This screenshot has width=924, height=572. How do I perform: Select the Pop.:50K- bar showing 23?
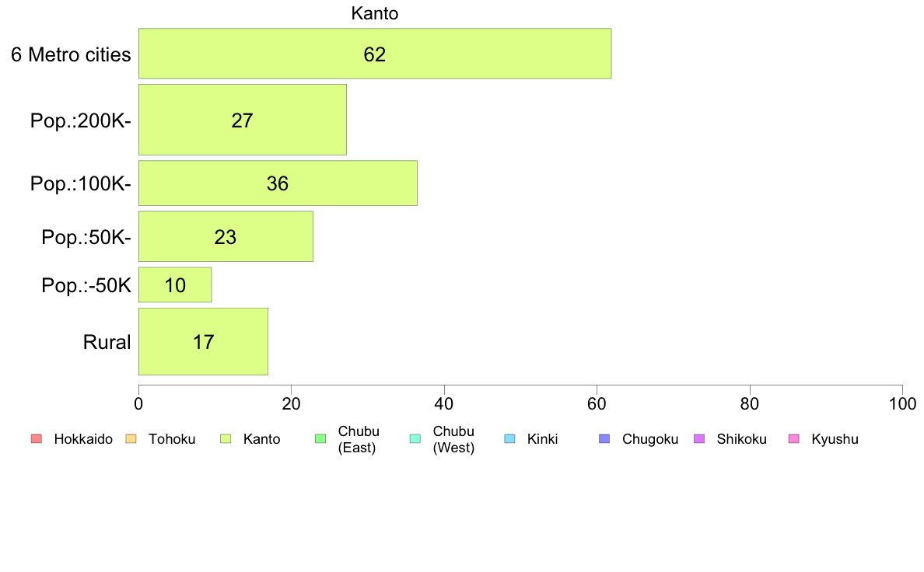[226, 236]
